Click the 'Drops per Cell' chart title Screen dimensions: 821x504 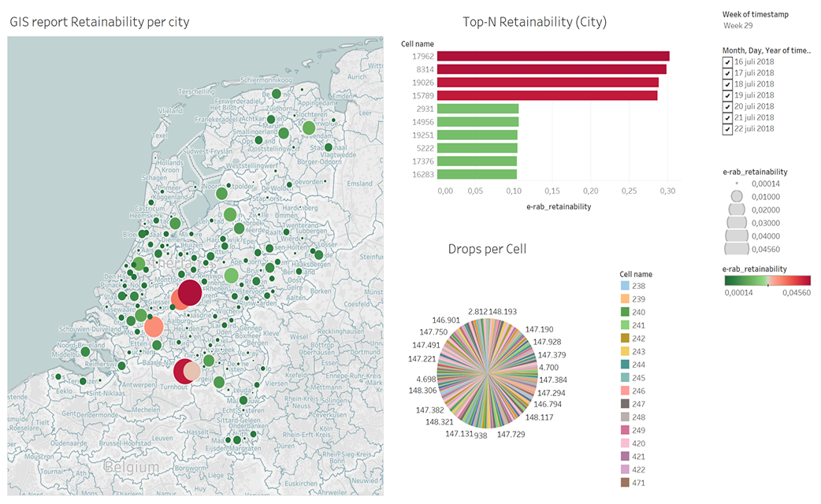487,249
